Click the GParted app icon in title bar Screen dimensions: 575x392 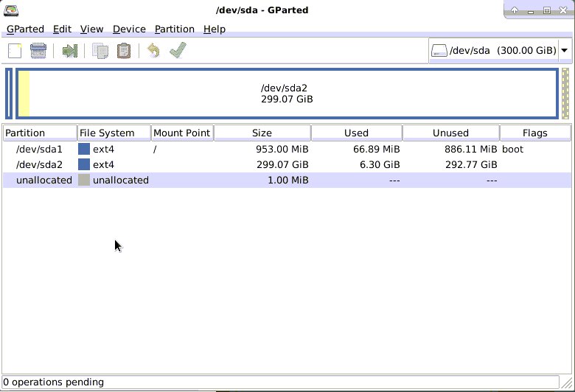(11, 10)
